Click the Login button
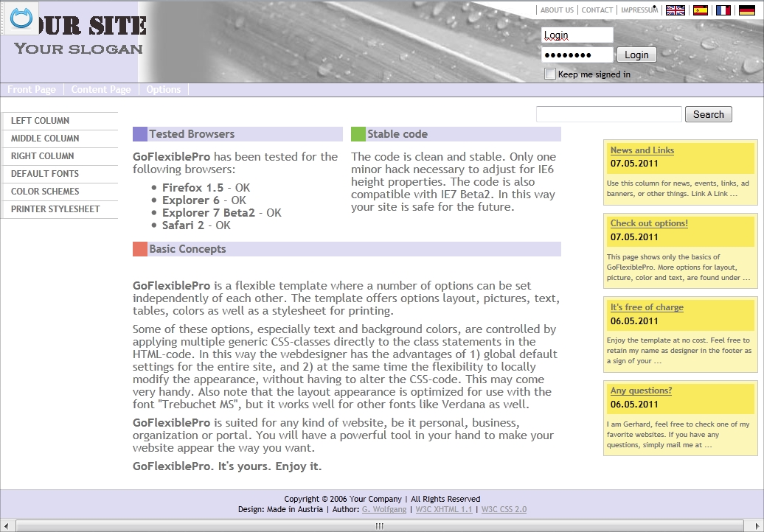 (636, 55)
